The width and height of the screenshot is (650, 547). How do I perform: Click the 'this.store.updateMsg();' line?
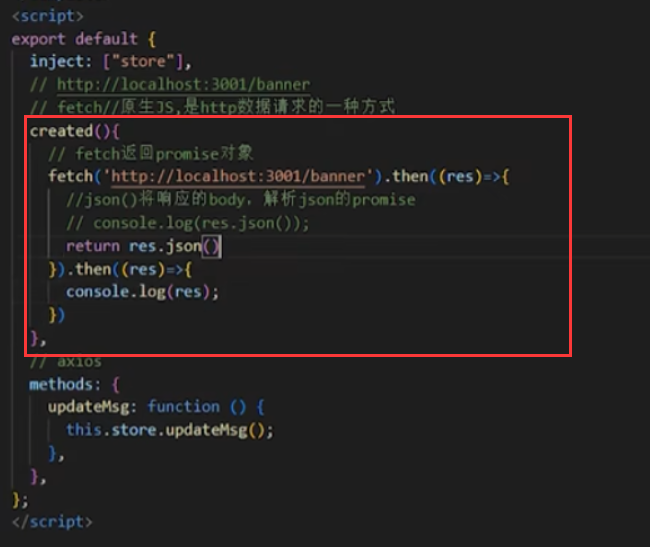(170, 431)
